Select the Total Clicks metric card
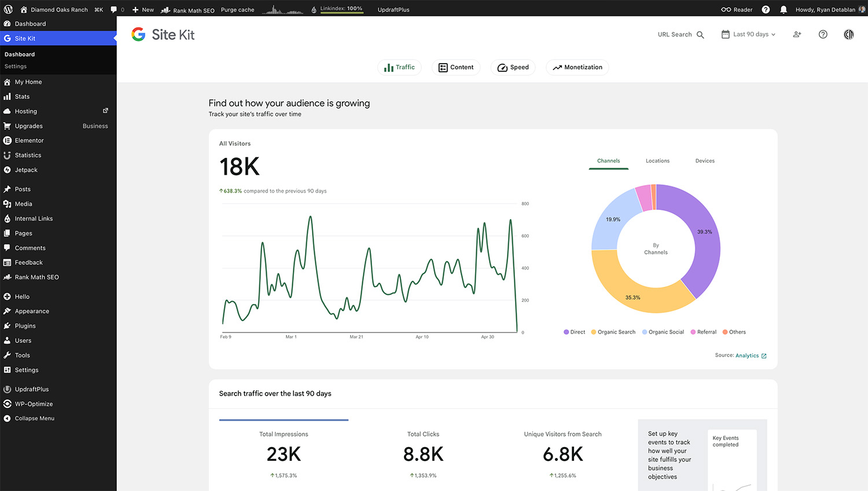Image resolution: width=868 pixels, height=491 pixels. [423, 455]
